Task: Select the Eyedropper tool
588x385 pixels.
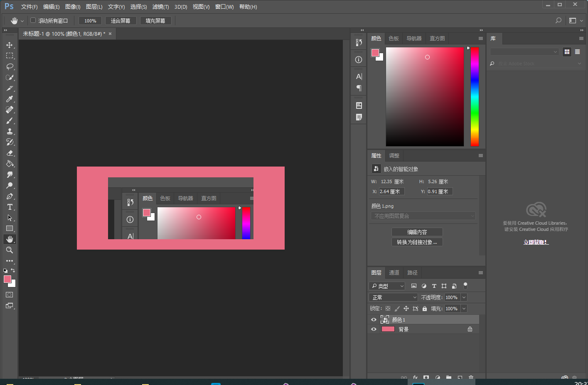Action: (x=10, y=99)
